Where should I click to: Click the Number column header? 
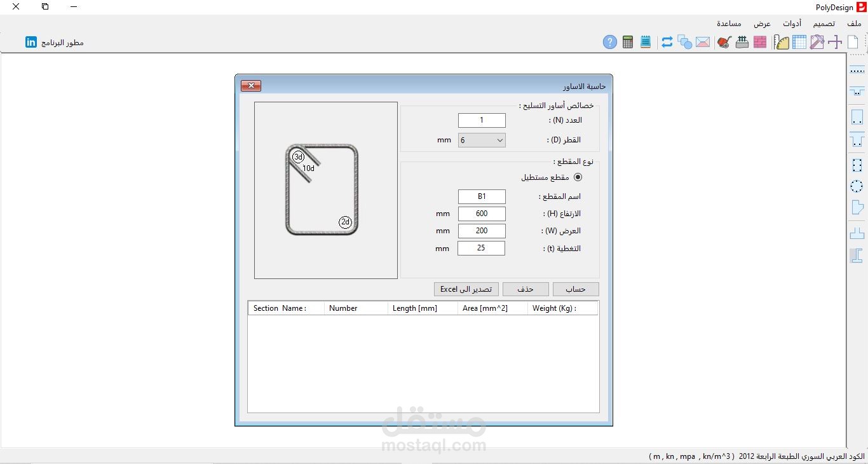pos(356,308)
